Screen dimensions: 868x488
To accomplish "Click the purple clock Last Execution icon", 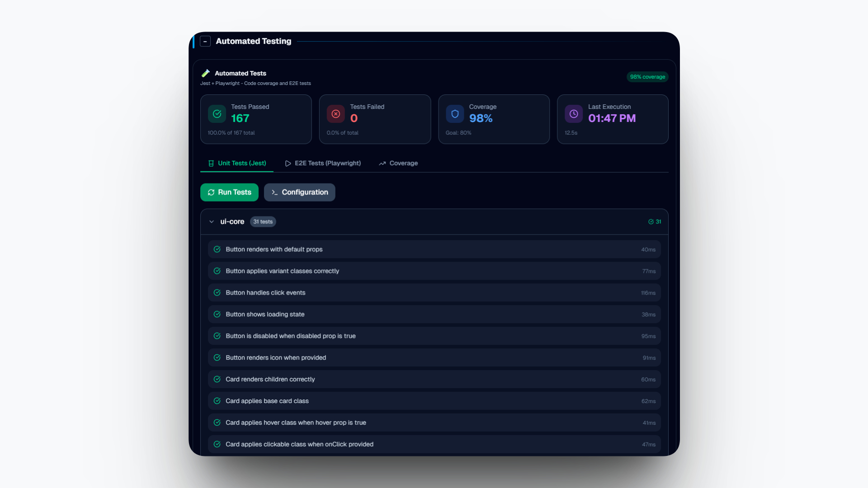I will pos(574,114).
